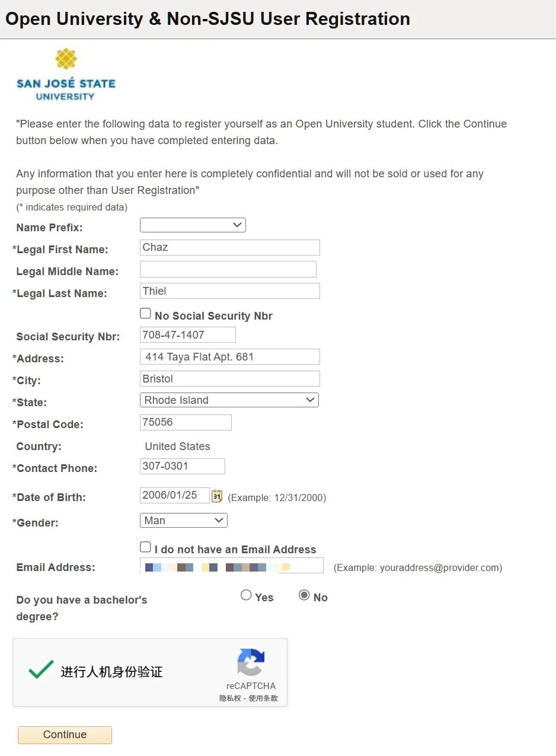Click into the Email Address field
This screenshot has width=556, height=756.
tap(231, 566)
